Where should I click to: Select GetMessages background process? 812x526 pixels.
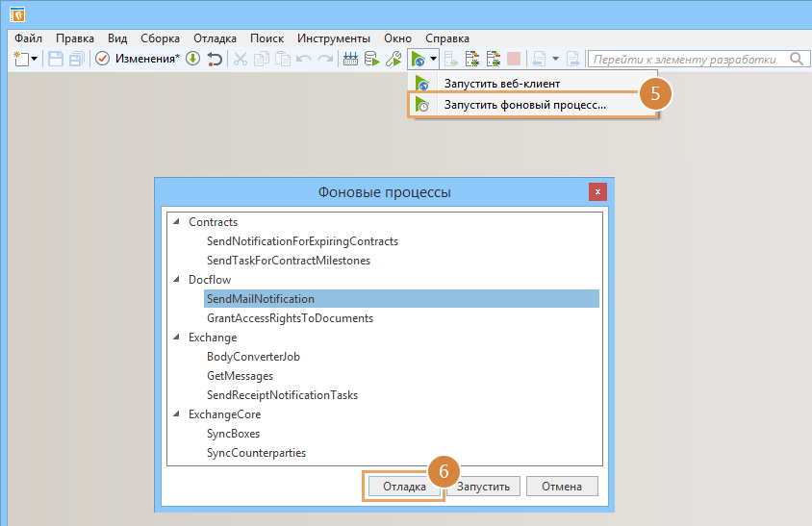pyautogui.click(x=240, y=376)
